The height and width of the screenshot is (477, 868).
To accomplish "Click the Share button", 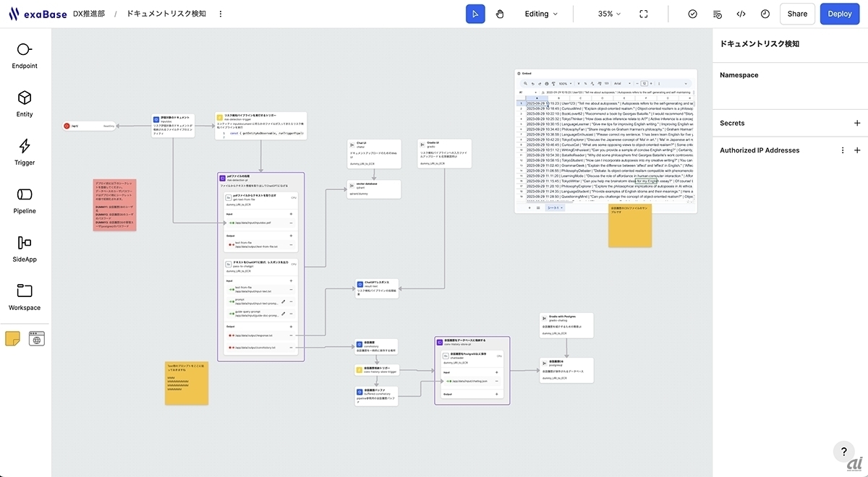I will point(797,14).
